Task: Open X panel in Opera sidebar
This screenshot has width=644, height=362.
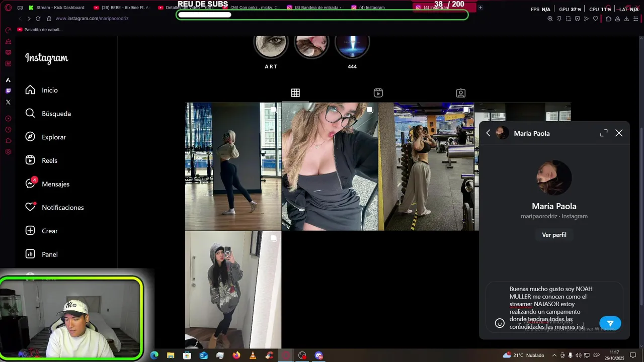Action: [x=8, y=102]
